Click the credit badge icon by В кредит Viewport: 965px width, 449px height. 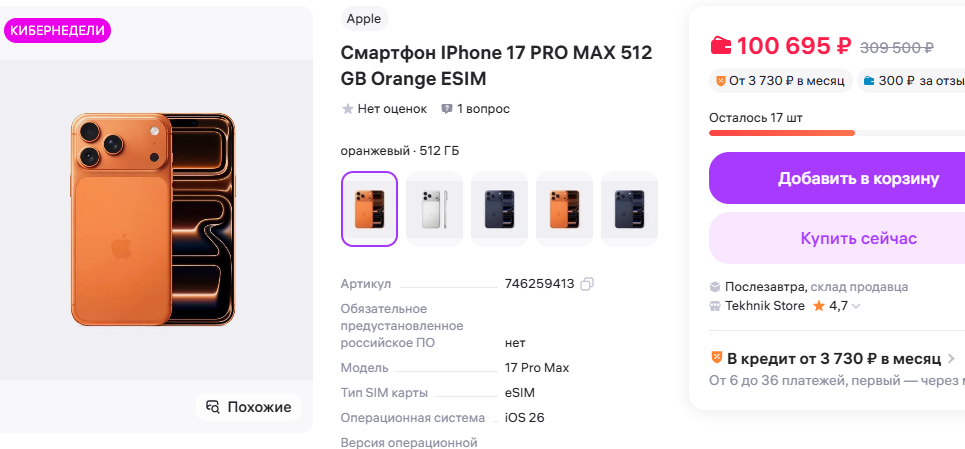click(716, 358)
